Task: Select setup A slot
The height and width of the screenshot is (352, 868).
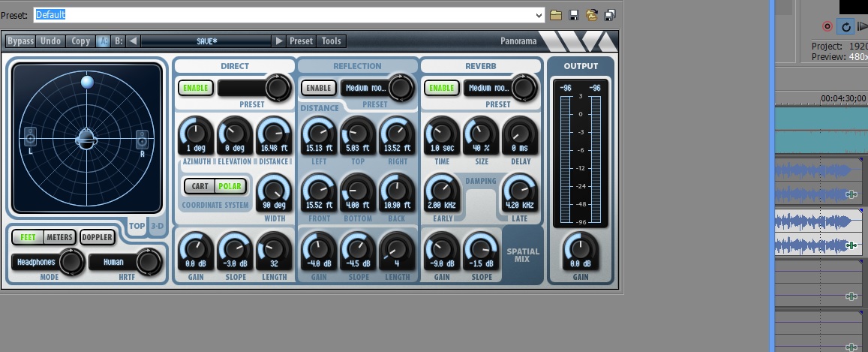Action: [x=103, y=41]
